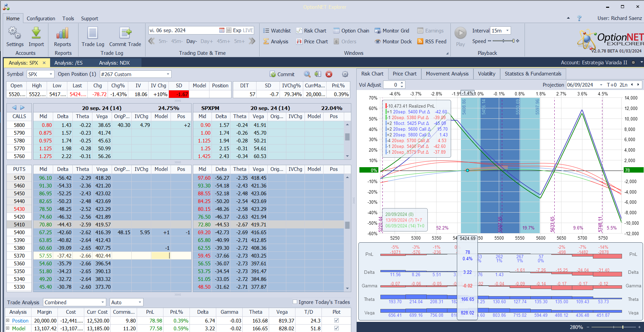Enable Ignore Today's Trades checkbox
644x332 pixels.
[x=295, y=302]
